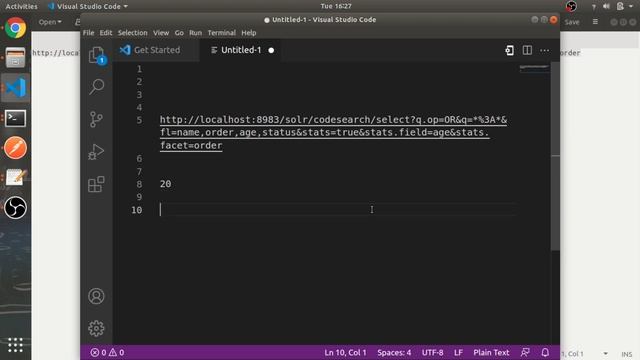
Task: Open the Open dropdown in background text editor
Action: coord(50,22)
